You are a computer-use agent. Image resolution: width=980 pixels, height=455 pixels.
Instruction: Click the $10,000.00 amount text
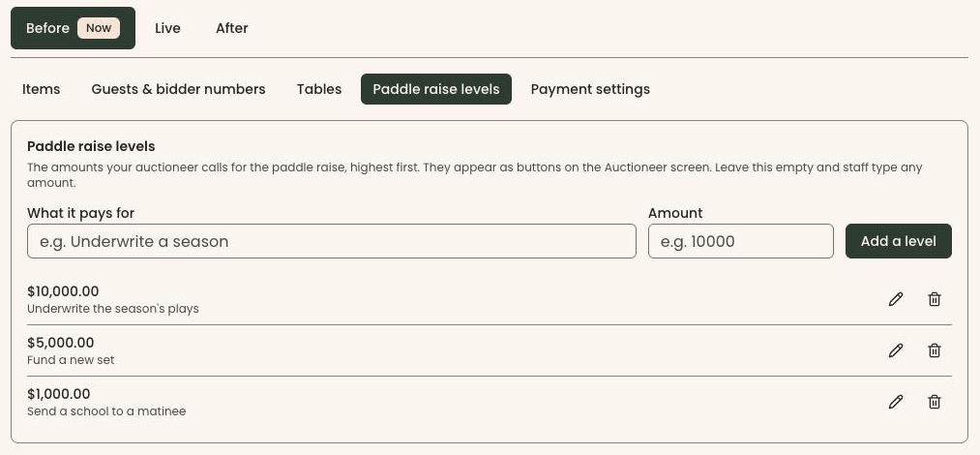pos(63,291)
